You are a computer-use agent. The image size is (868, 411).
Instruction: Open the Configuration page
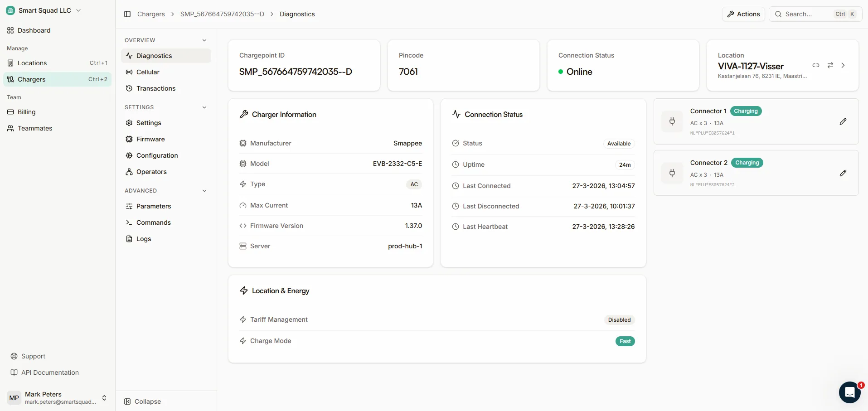click(x=156, y=155)
